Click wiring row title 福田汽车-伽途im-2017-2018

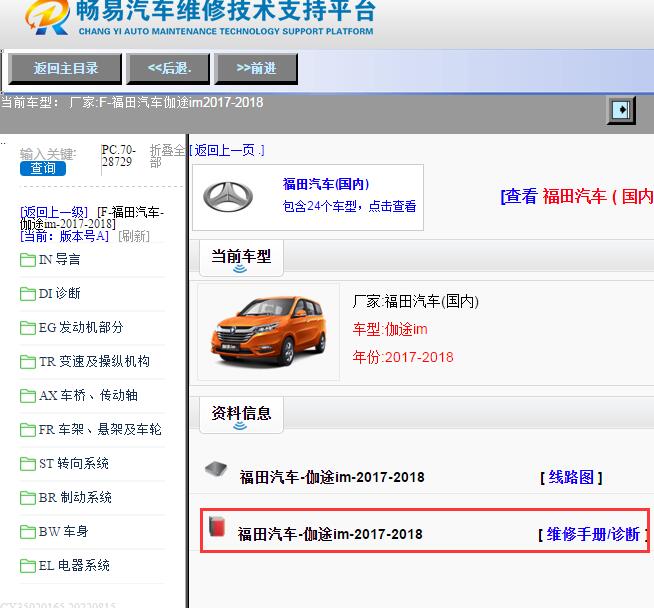[332, 477]
